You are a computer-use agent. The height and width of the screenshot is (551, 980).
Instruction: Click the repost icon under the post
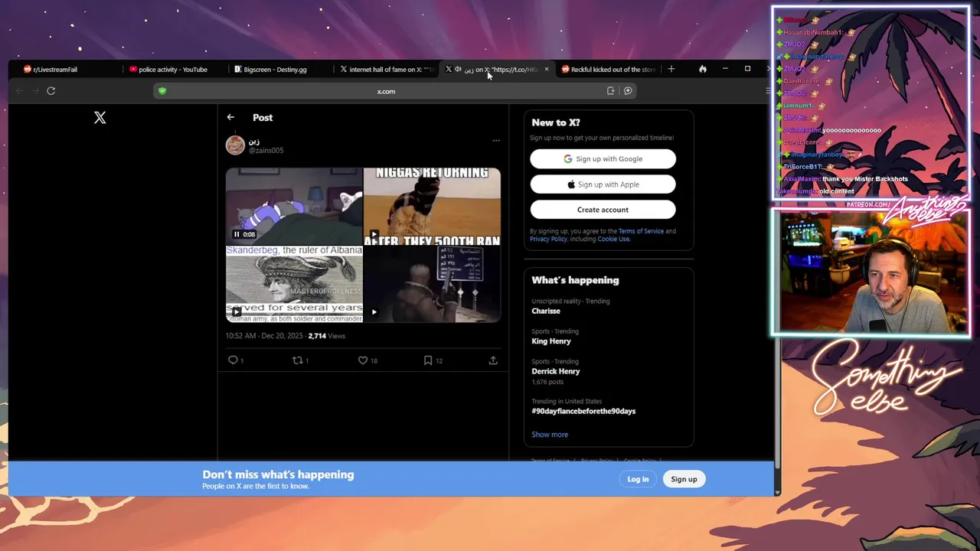click(x=298, y=360)
